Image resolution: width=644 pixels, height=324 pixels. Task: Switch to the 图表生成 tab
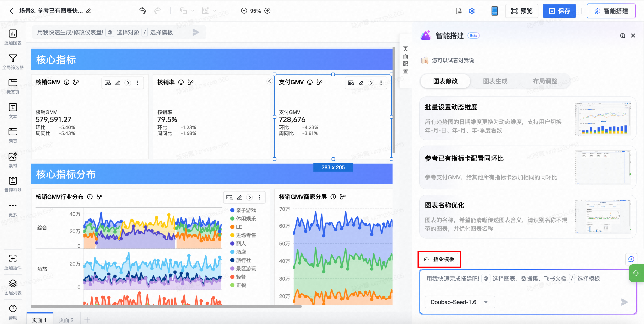[x=495, y=81]
